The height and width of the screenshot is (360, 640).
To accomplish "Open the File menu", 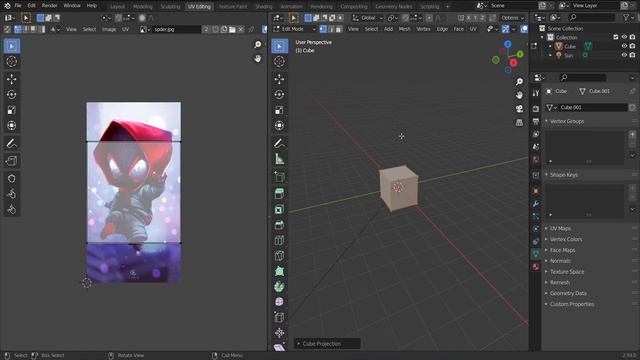I will point(18,6).
